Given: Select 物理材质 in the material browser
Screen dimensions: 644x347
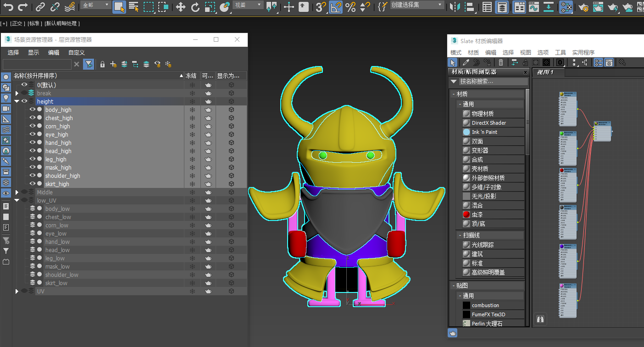Looking at the screenshot, I should [x=483, y=114].
